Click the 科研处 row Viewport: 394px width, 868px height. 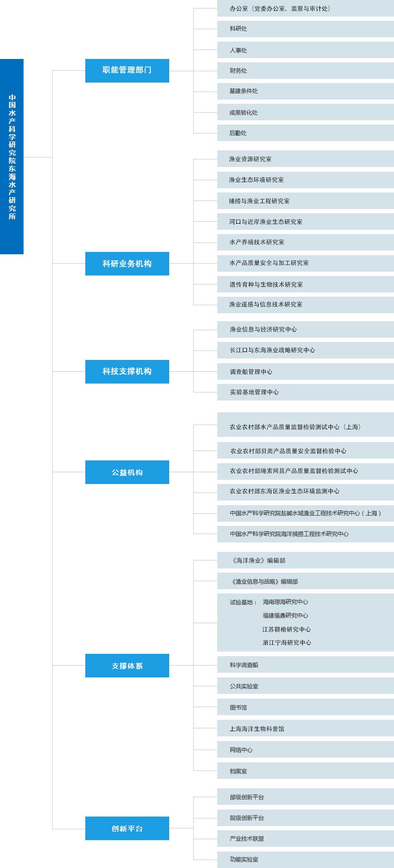pyautogui.click(x=305, y=29)
